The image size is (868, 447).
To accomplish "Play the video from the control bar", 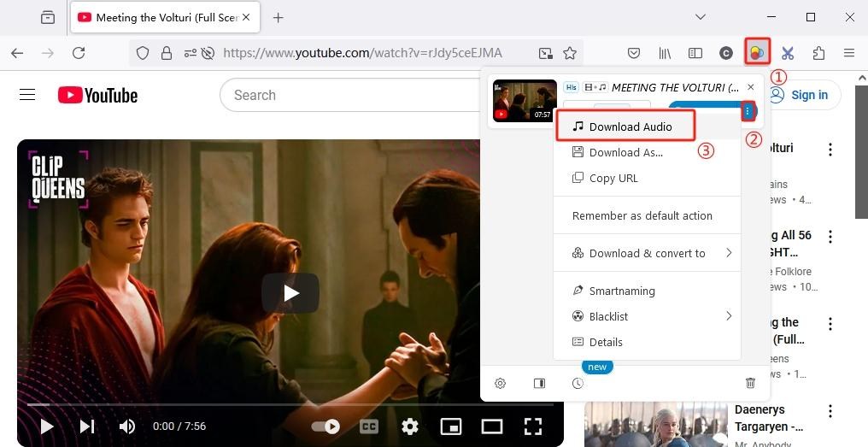I will point(47,426).
